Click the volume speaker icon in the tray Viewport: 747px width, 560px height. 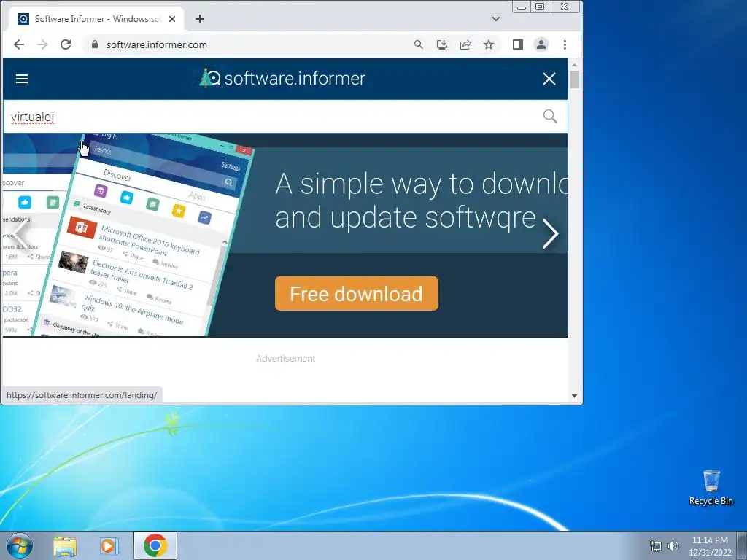673,546
